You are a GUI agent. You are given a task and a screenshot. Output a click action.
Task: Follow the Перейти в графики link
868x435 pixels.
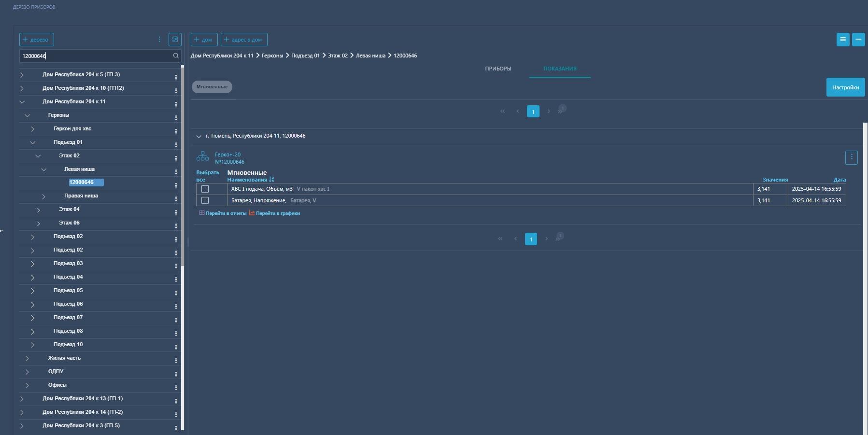[277, 213]
